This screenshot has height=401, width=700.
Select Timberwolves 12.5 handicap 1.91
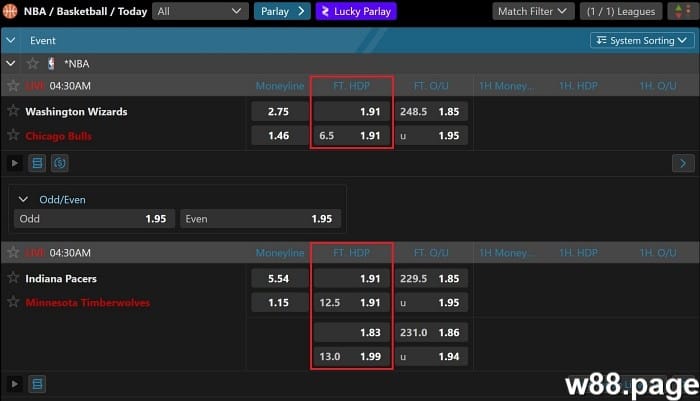point(351,303)
